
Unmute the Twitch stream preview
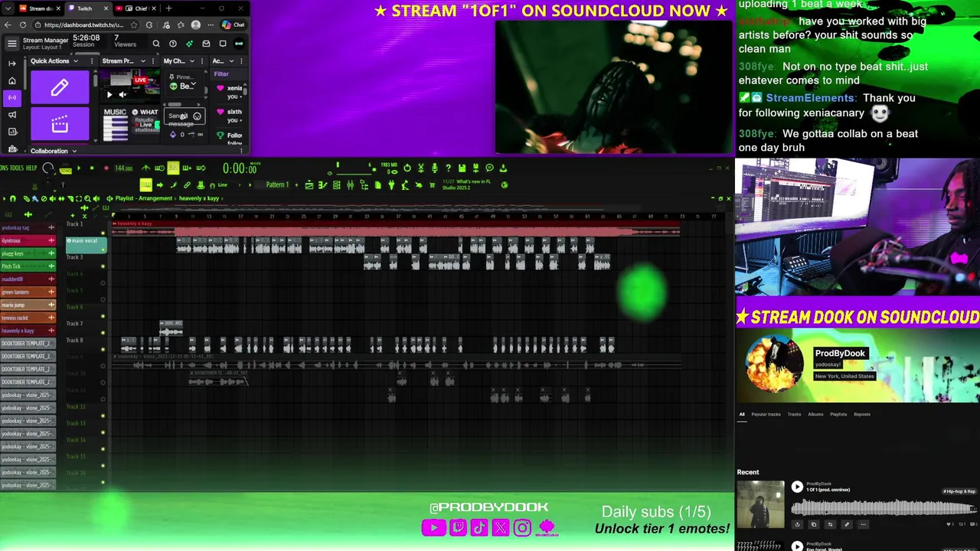(122, 95)
